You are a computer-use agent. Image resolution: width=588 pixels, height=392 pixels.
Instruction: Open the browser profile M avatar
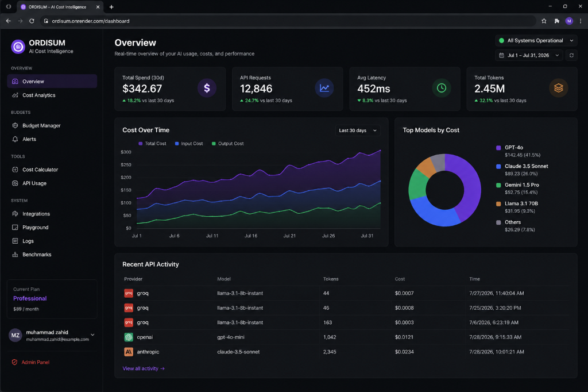click(x=569, y=21)
